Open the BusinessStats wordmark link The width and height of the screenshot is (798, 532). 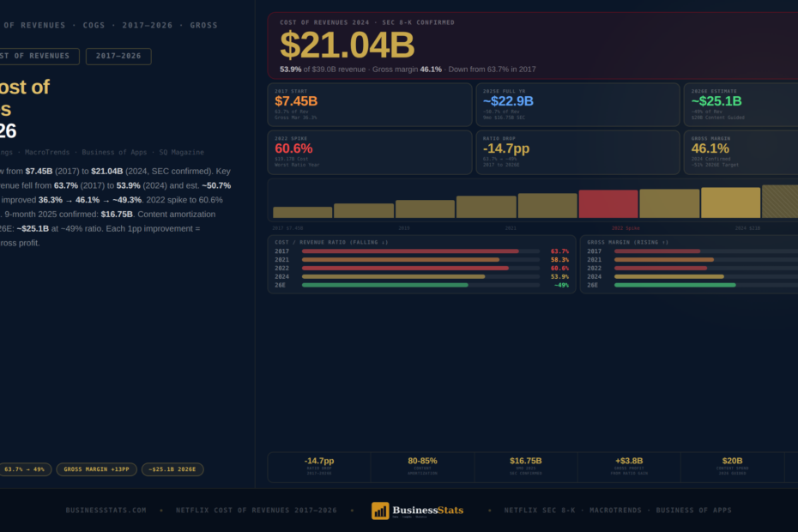427,510
